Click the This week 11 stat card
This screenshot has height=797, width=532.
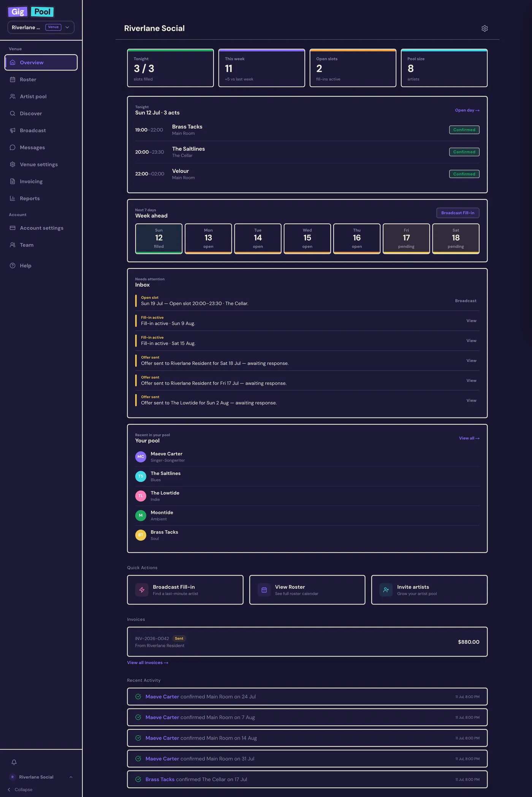click(261, 68)
